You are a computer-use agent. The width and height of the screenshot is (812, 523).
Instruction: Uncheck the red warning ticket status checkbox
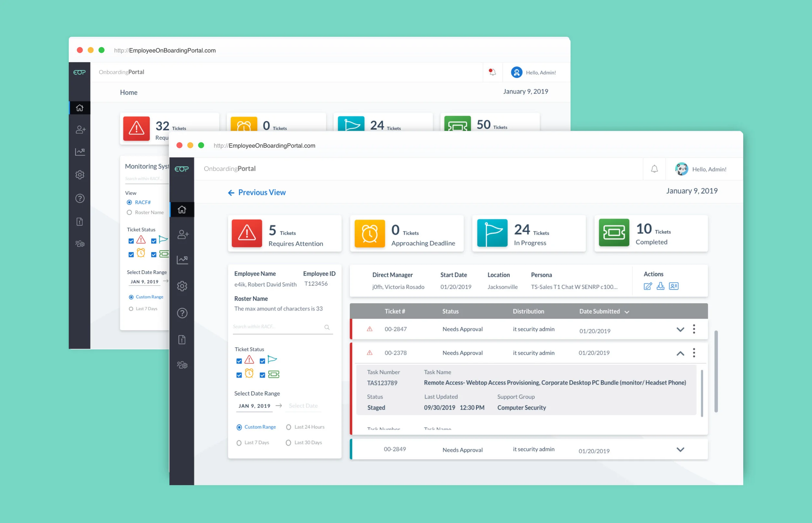pyautogui.click(x=239, y=361)
